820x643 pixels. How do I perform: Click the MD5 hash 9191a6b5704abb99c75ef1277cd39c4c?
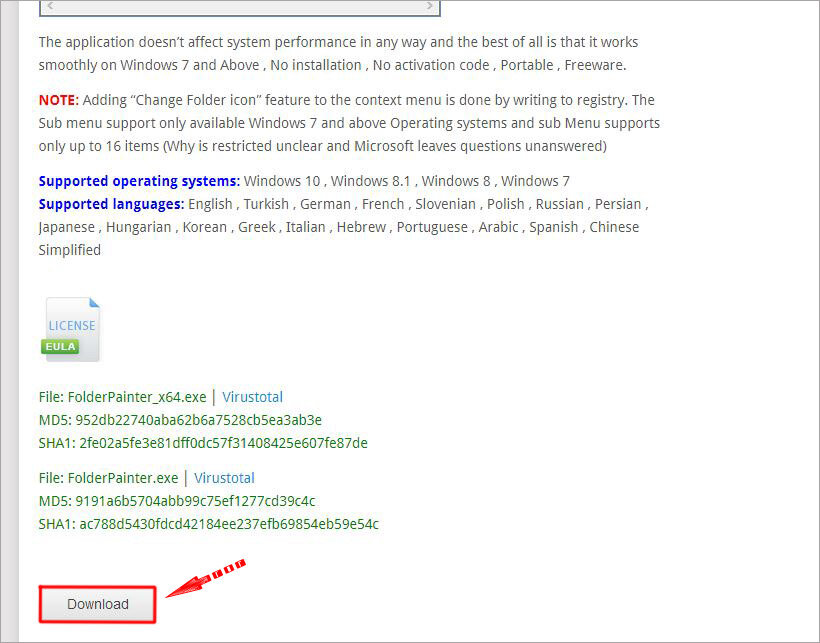pos(196,501)
